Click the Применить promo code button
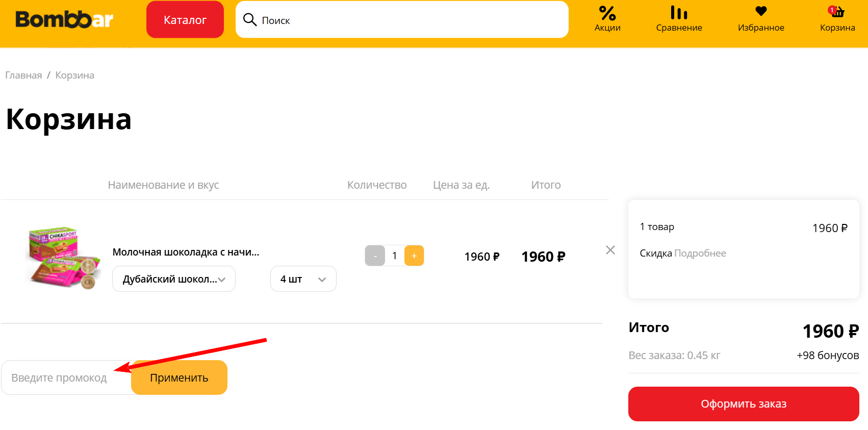This screenshot has width=868, height=430. 179,378
